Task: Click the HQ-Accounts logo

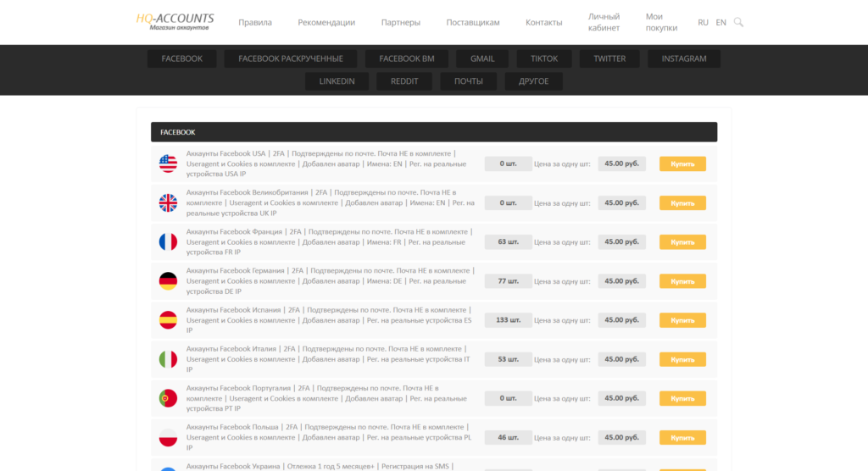Action: coord(175,21)
